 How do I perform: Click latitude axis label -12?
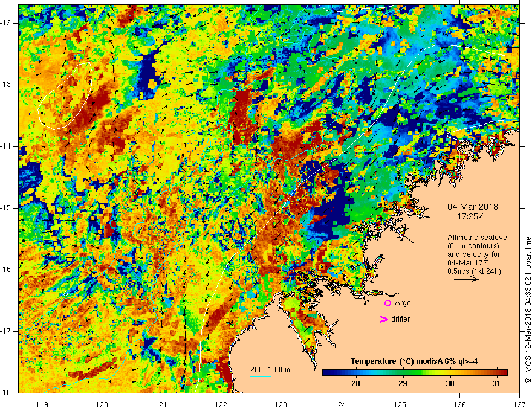point(6,23)
